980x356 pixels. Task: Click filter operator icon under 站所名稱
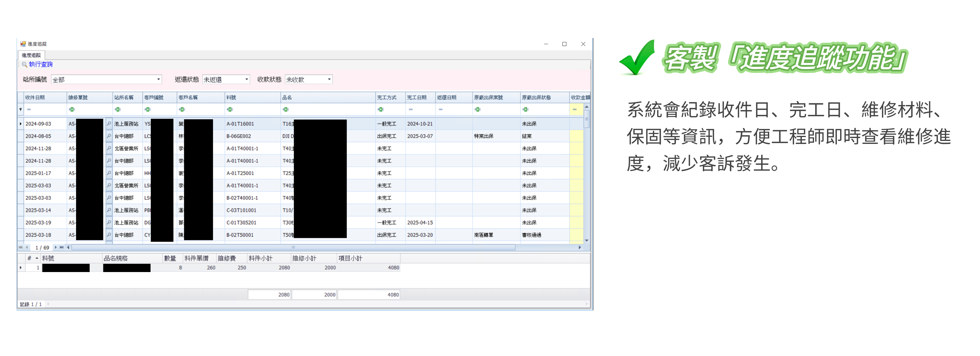[x=118, y=109]
